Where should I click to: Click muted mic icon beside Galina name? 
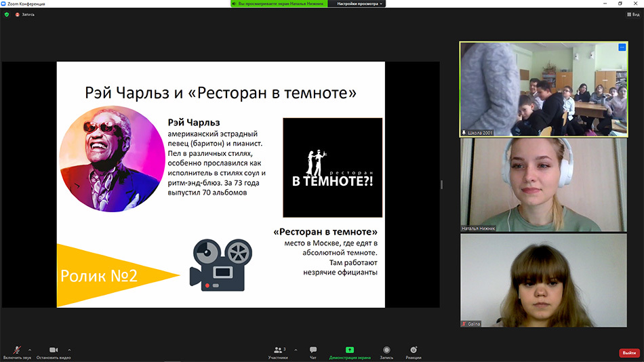pyautogui.click(x=464, y=324)
